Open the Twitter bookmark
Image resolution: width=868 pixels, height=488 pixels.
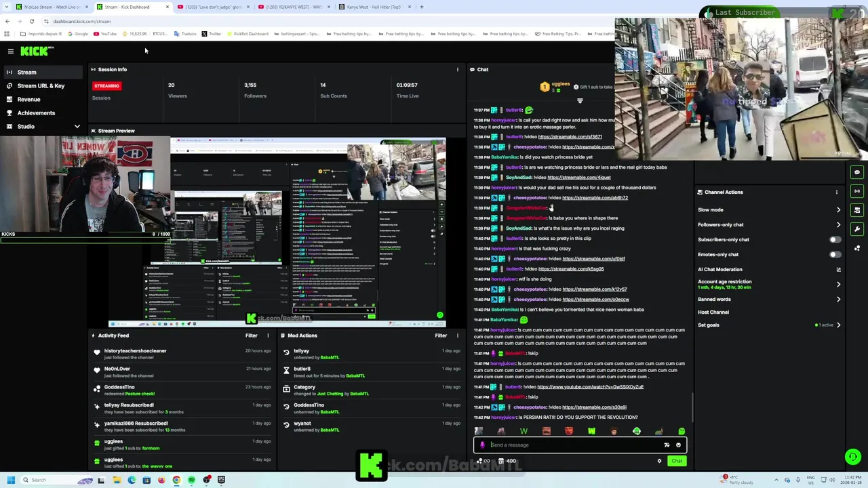click(211, 34)
